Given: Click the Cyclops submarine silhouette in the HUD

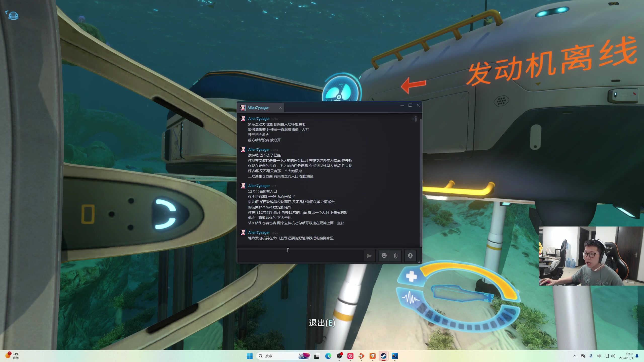Looking at the screenshot, I should [x=462, y=293].
